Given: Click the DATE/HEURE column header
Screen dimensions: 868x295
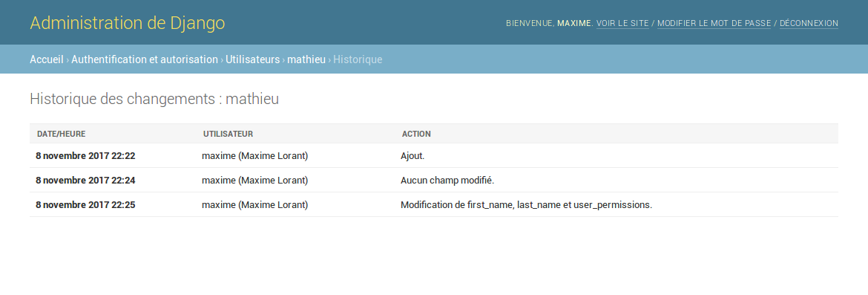Looking at the screenshot, I should point(62,134).
